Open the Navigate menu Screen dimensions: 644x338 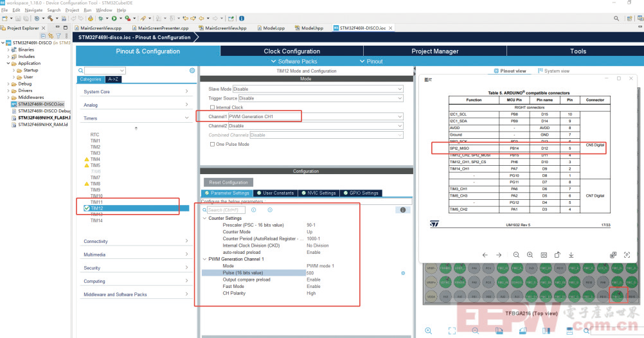(33, 10)
